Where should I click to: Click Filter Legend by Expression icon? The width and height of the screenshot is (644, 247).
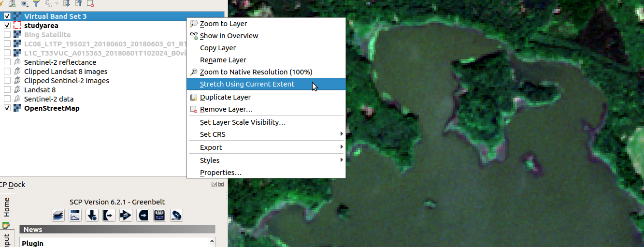click(x=48, y=3)
